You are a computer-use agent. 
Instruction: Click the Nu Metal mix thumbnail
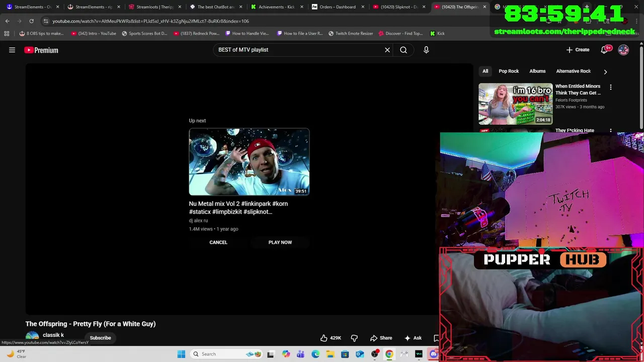tap(249, 162)
